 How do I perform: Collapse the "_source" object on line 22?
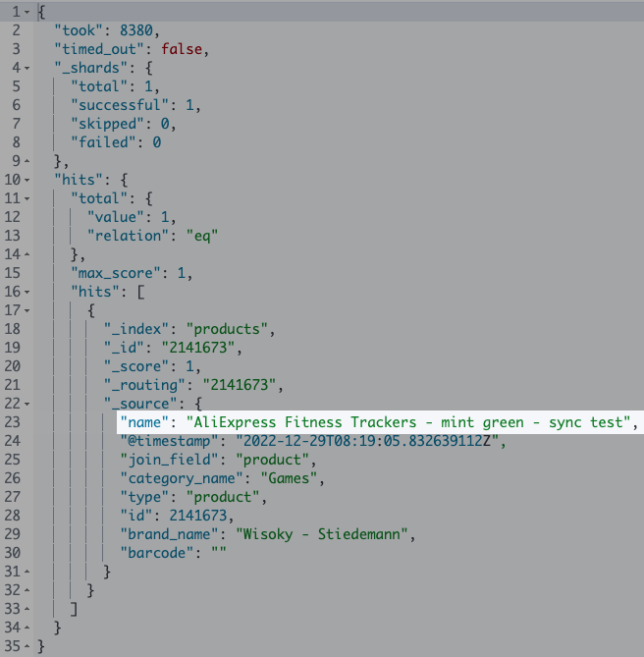[27, 404]
